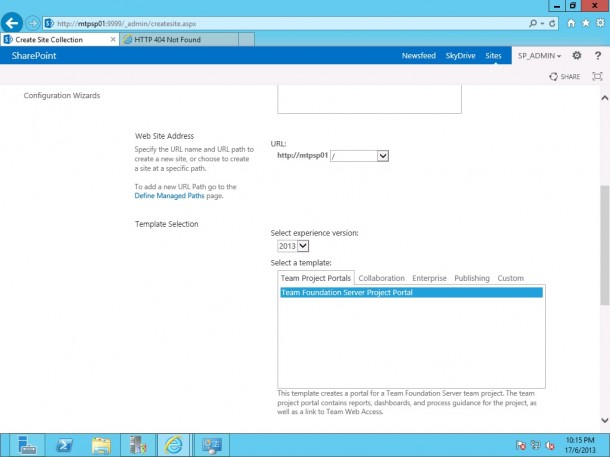610x457 pixels.
Task: Open Define Managed Paths link
Action: pyautogui.click(x=169, y=196)
